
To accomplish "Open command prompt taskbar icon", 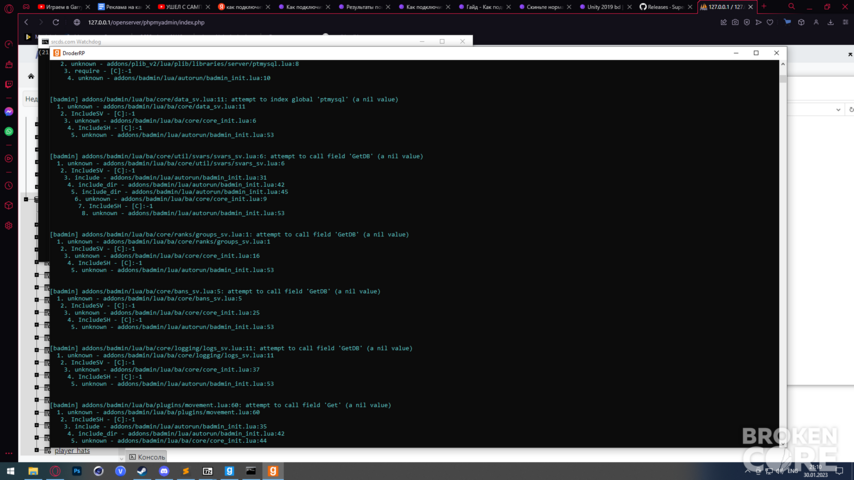I will 251,471.
